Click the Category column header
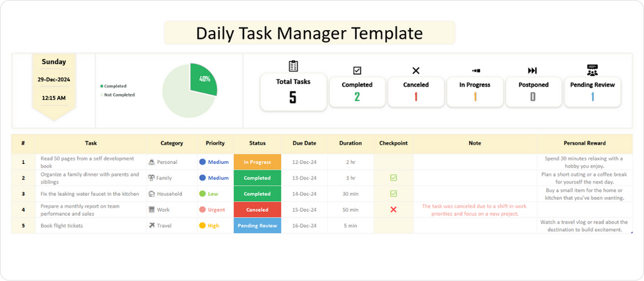The height and width of the screenshot is (281, 644). pyautogui.click(x=172, y=143)
